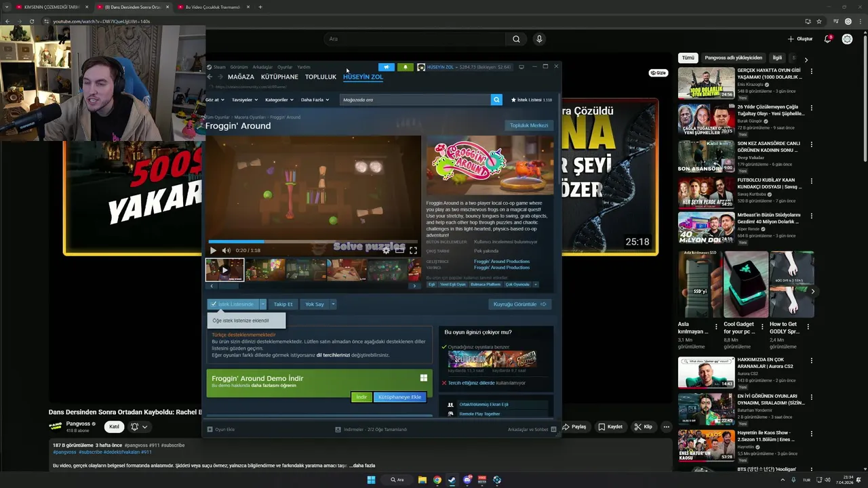This screenshot has height=488, width=868.
Task: Enter fullscreen on the Steam trailer
Action: click(x=413, y=250)
